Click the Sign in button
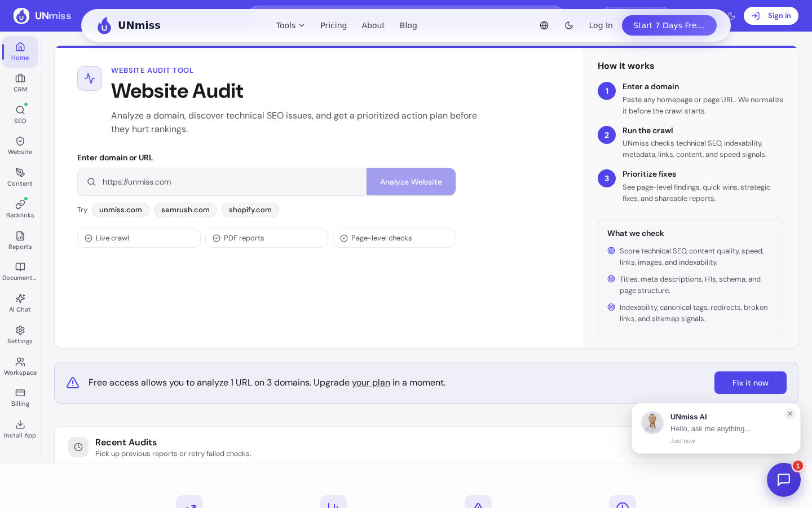The image size is (812, 508). pos(771,16)
